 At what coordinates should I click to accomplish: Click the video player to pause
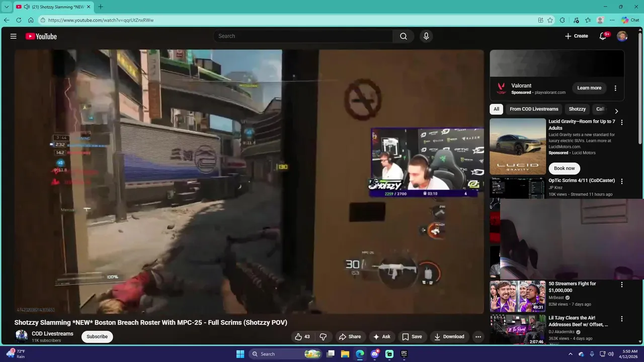pos(249,182)
